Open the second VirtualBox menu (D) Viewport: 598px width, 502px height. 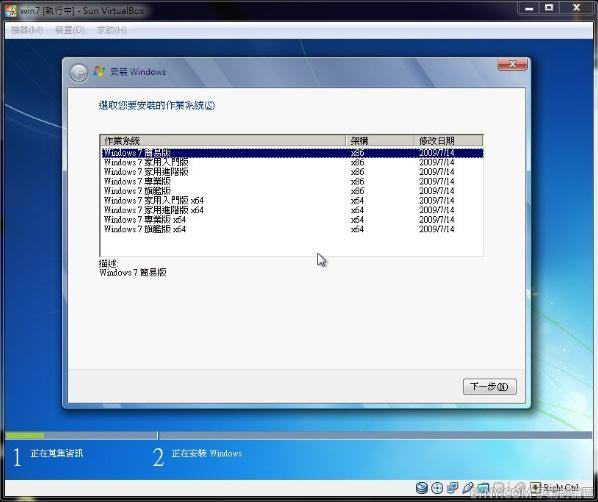[x=70, y=30]
